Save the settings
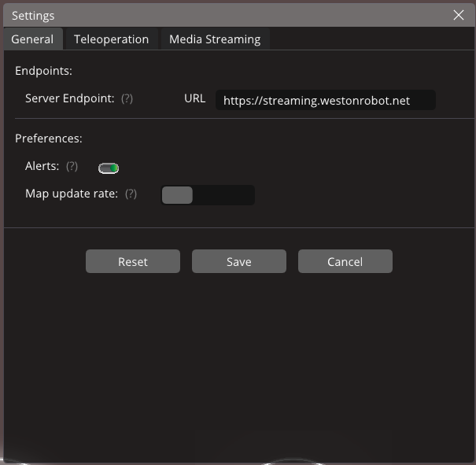 [x=239, y=261]
